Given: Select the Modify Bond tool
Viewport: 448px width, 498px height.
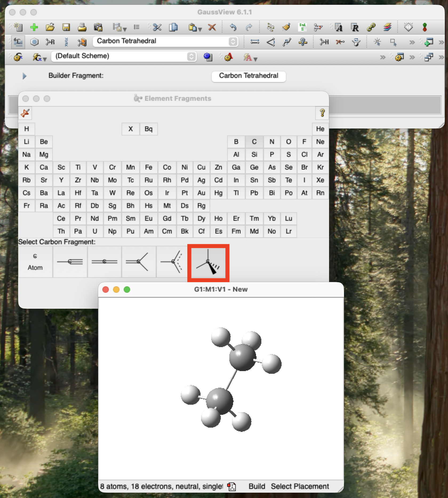Looking at the screenshot, I should 255,42.
